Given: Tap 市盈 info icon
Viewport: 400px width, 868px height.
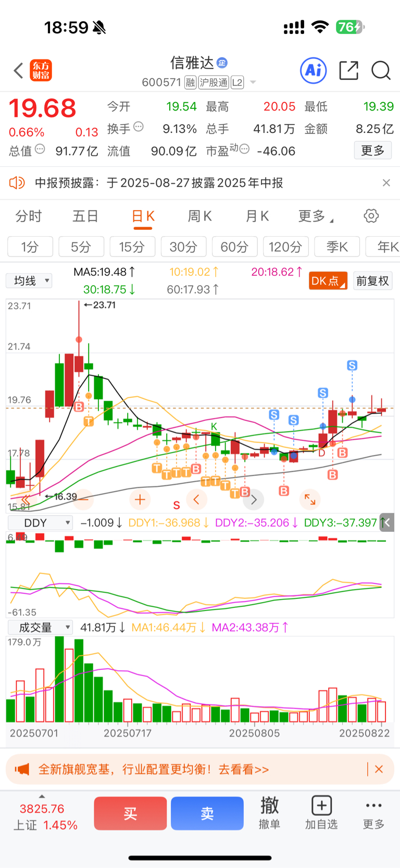Looking at the screenshot, I should point(244,149).
